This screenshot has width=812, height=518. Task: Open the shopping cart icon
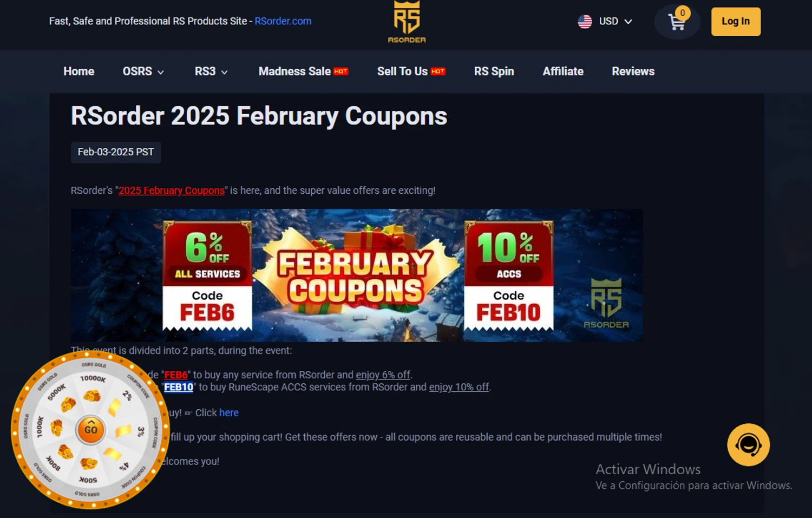pos(677,22)
